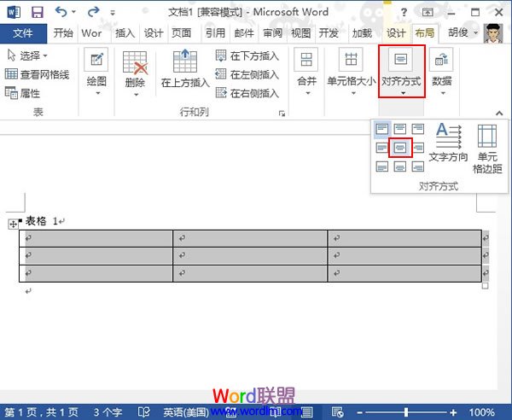Image resolution: width=512 pixels, height=420 pixels.
Task: Open the Merge (合并) dropdown
Action: pyautogui.click(x=306, y=72)
